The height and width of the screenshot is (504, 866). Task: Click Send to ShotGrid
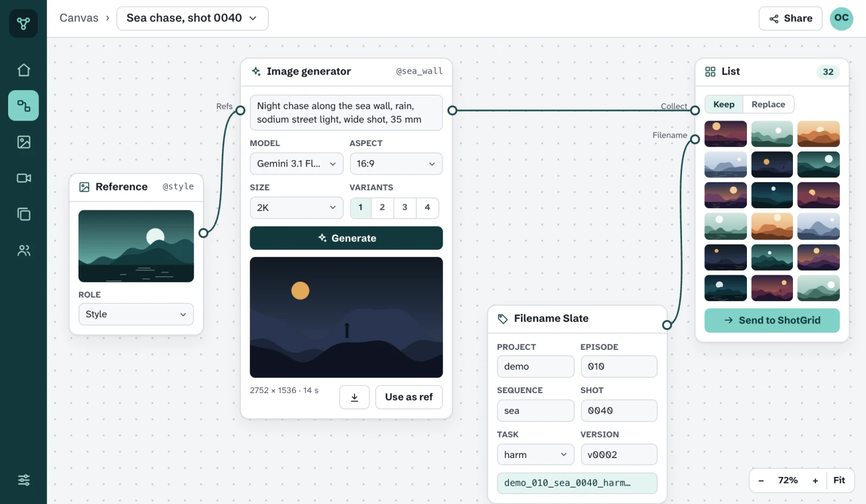tap(772, 321)
